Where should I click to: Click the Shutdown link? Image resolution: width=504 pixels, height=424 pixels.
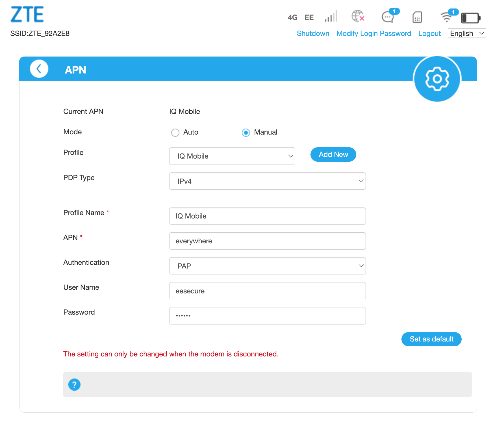(313, 33)
